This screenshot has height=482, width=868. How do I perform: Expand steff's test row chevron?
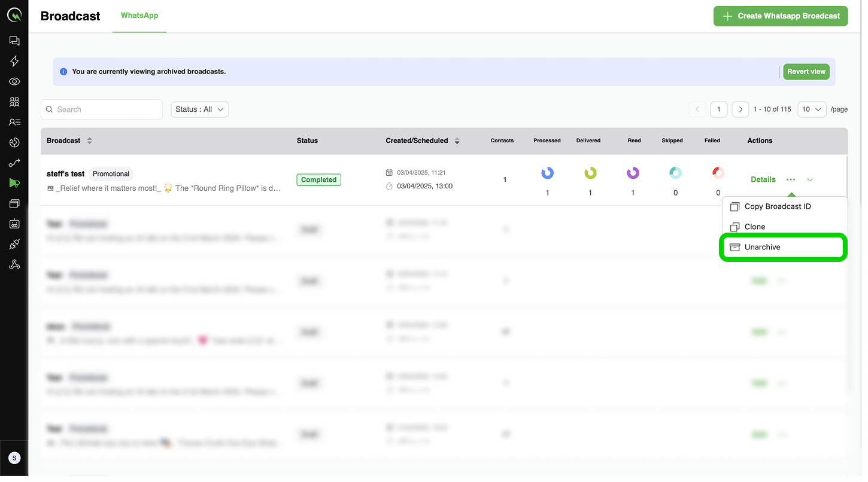pyautogui.click(x=810, y=179)
